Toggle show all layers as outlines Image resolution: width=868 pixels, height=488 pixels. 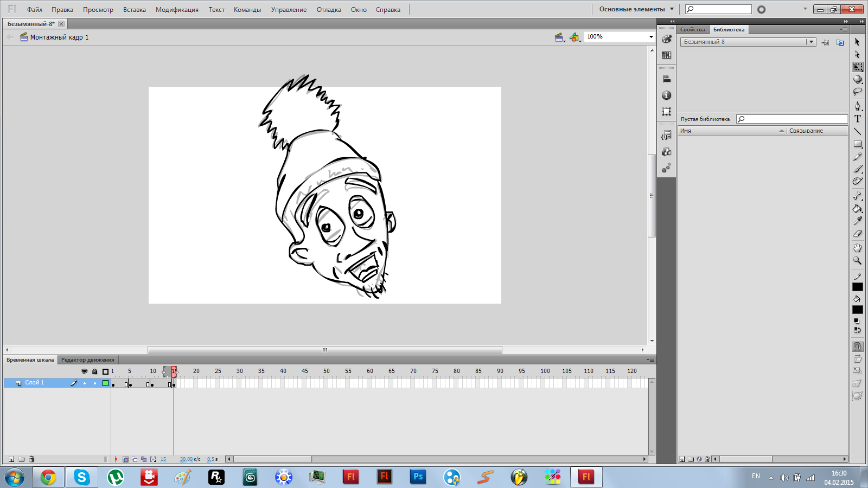click(105, 371)
